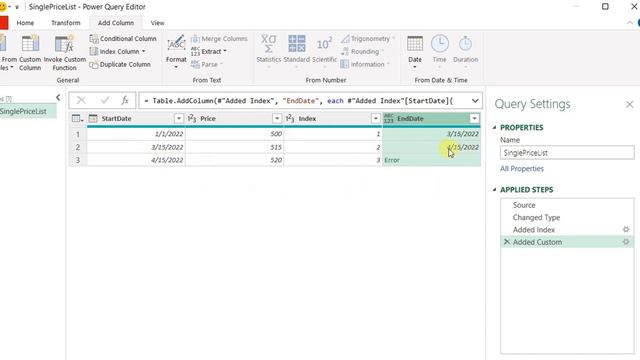Expand the formula bar
Screen dimensions: 640x360
coord(475,100)
